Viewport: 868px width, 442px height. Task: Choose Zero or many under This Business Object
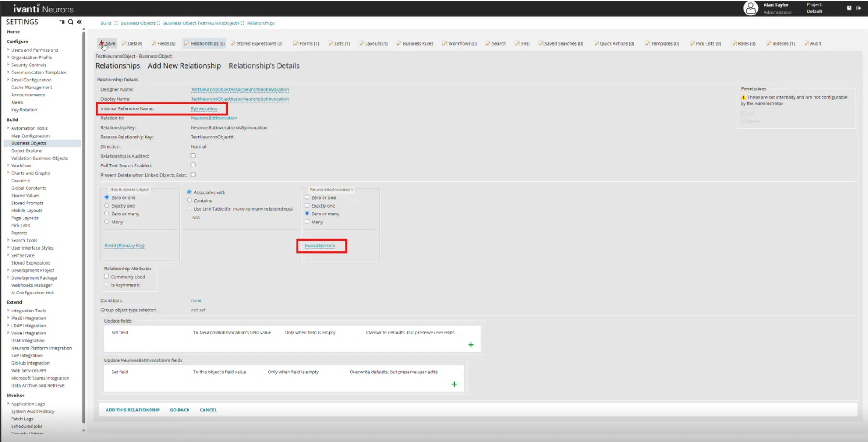(x=107, y=214)
